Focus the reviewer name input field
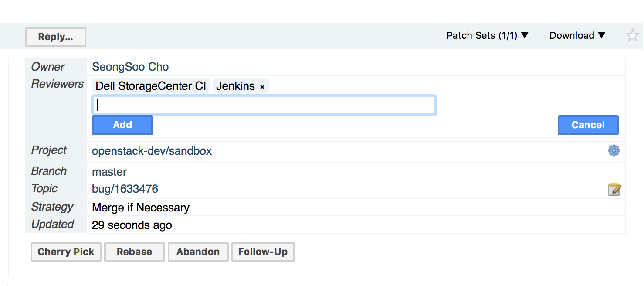This screenshot has width=644, height=286. click(x=264, y=106)
